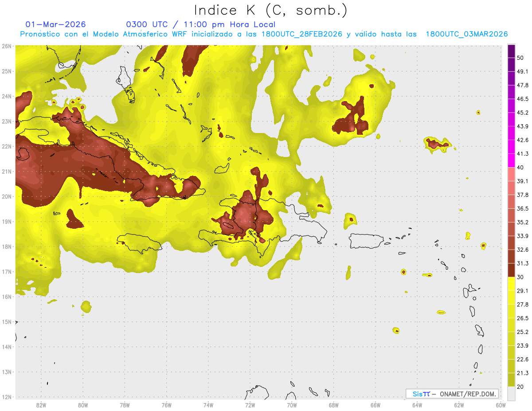Click the longitude label '72W'
The height and width of the screenshot is (411, 532).
click(250, 405)
